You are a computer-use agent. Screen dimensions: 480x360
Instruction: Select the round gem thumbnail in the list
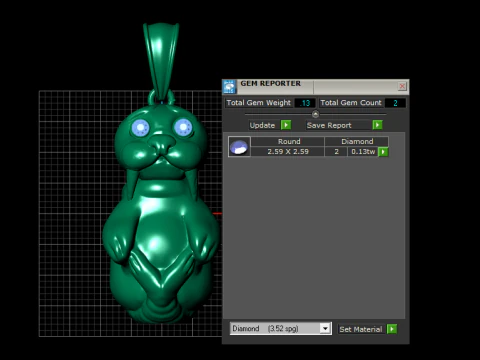pos(239,147)
